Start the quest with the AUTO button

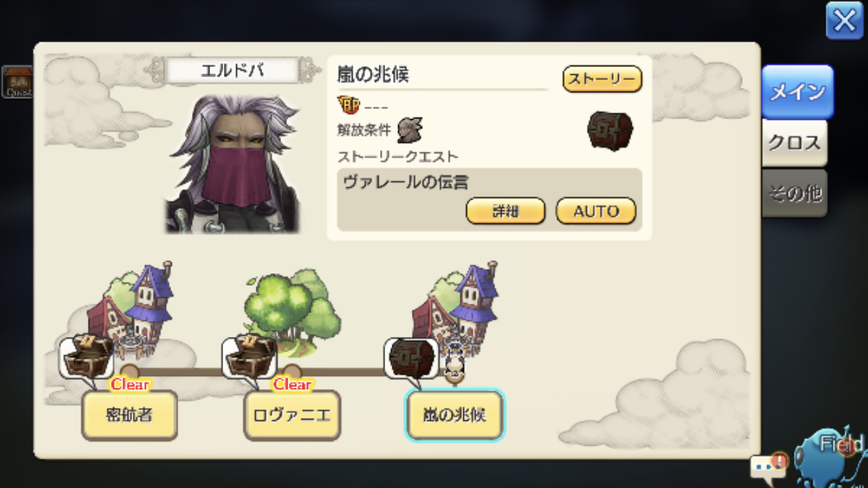[596, 211]
